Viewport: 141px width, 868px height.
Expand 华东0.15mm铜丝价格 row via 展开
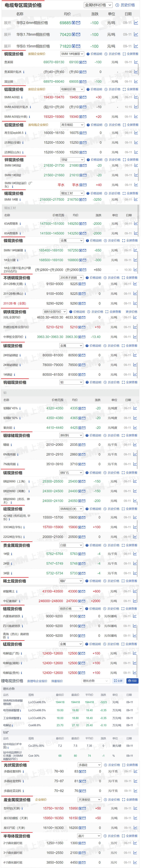point(7,46)
